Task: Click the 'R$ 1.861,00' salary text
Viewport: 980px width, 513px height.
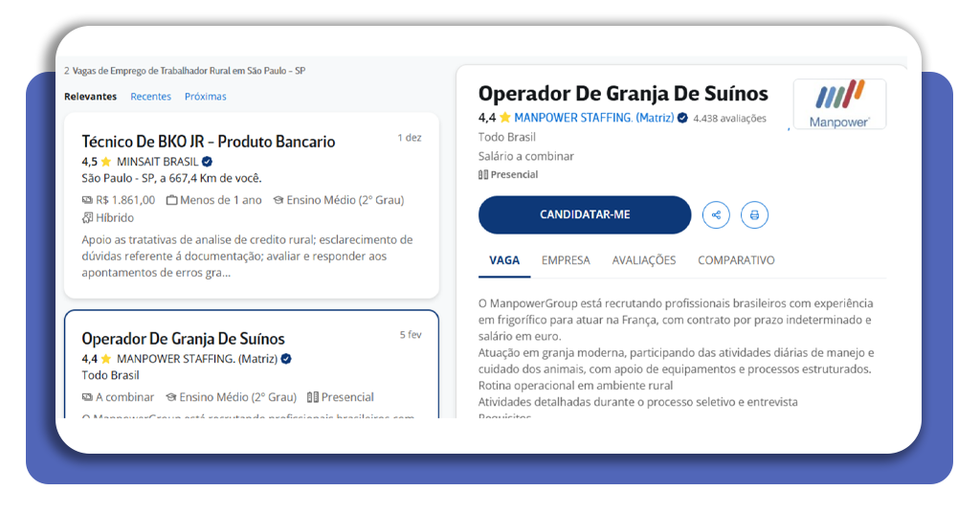Action: click(x=125, y=200)
